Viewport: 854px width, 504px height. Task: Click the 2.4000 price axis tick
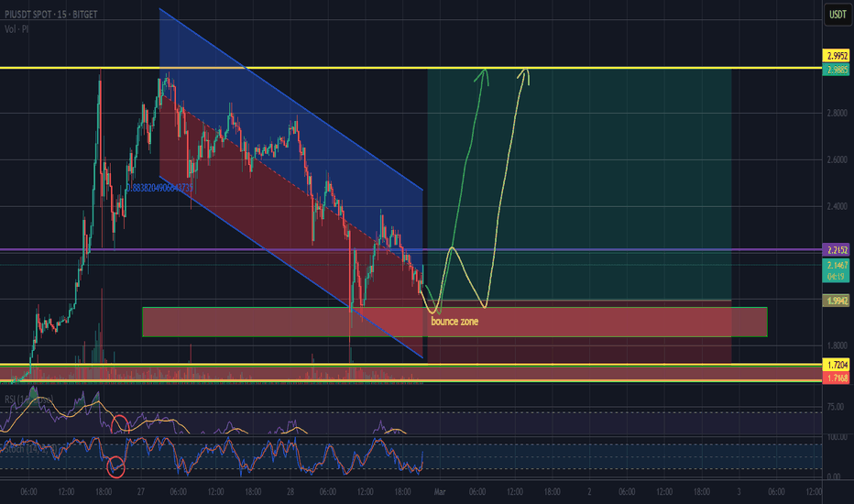[x=838, y=206]
